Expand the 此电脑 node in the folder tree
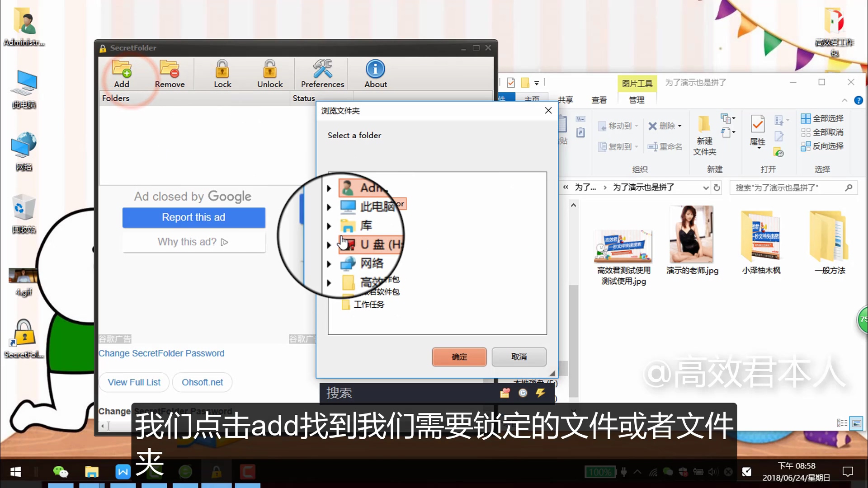 [329, 207]
